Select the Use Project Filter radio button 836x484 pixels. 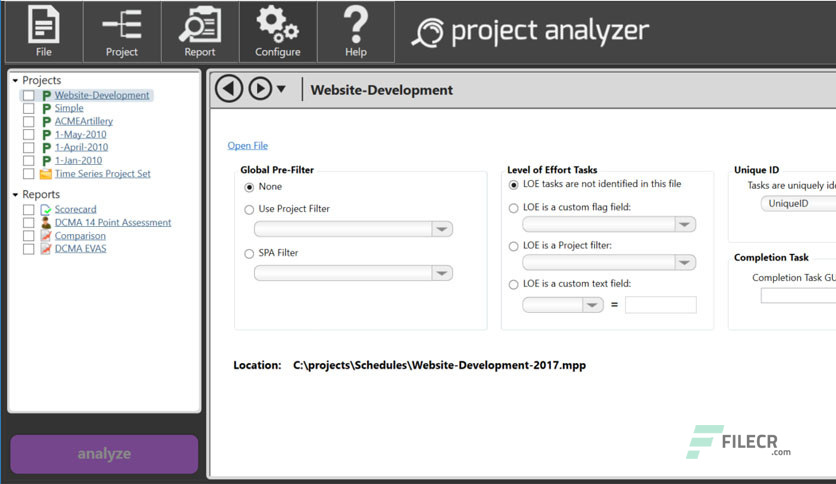click(249, 209)
